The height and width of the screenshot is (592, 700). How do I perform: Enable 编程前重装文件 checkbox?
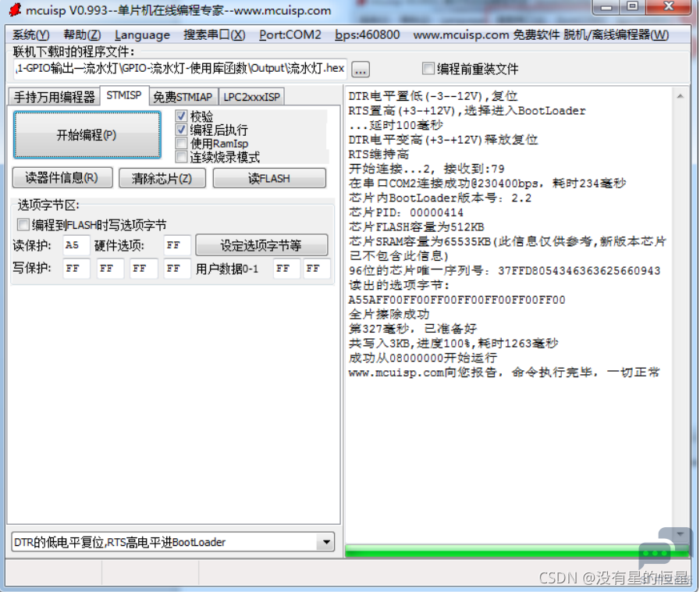[x=428, y=69]
